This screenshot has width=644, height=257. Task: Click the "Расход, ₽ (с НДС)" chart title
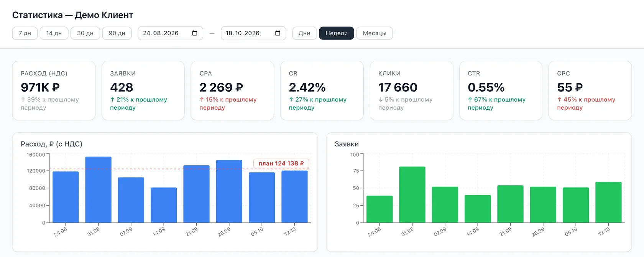[x=51, y=144]
